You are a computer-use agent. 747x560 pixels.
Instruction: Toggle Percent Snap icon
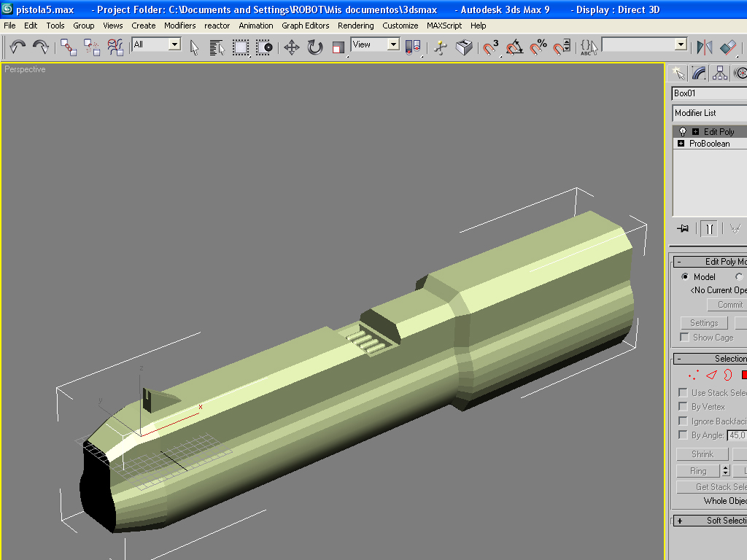coord(538,47)
